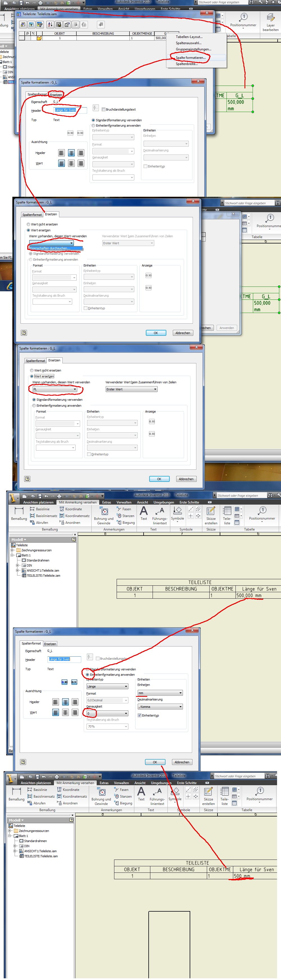The image size is (281, 980).
Task: Select Einheitenformatierung anwenden in the PL dialog
Action: (34, 406)
